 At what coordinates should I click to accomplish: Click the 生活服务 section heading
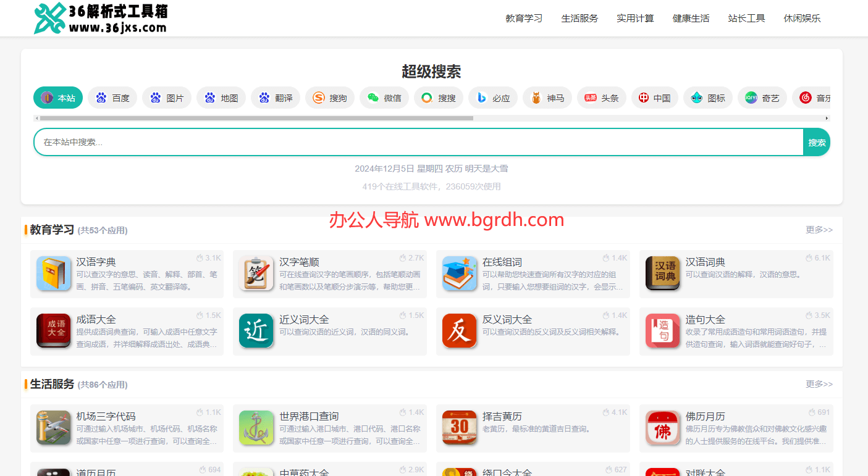52,384
